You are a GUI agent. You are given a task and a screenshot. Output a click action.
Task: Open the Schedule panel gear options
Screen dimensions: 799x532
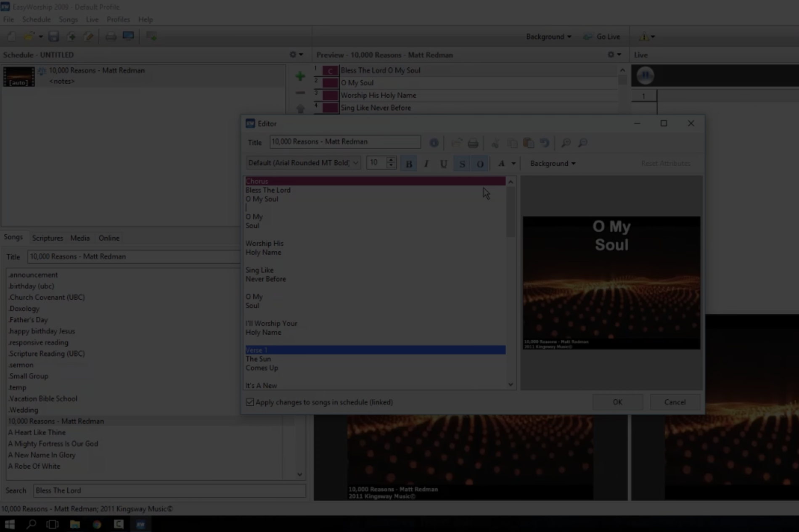click(296, 55)
